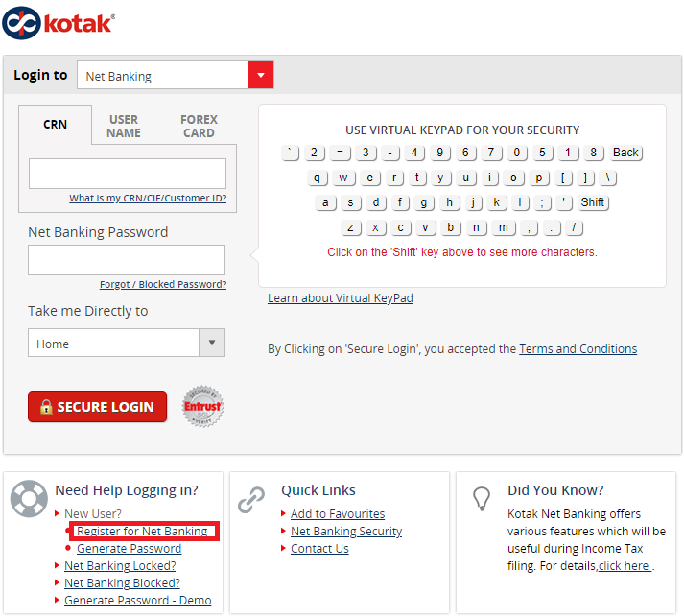Click the Entrust SSL security seal
684x616 pixels.
tap(202, 406)
